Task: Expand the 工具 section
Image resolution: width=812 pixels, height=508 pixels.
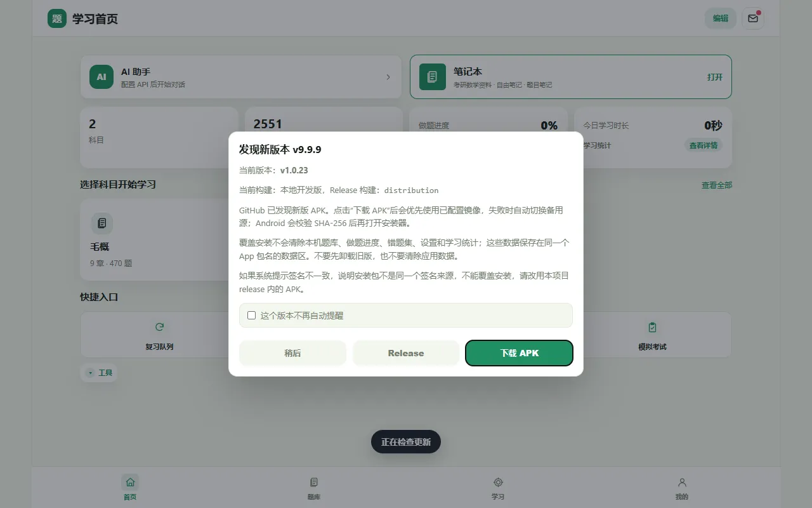Action: pyautogui.click(x=99, y=373)
